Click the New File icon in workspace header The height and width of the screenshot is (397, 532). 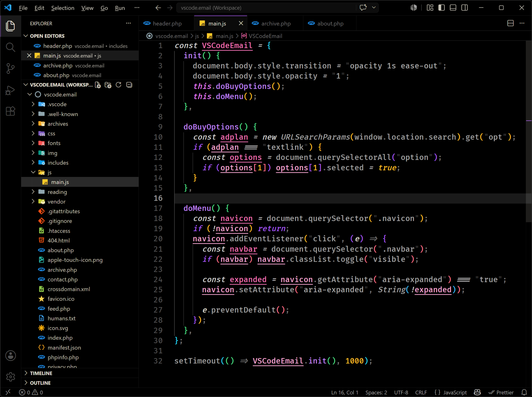(98, 85)
